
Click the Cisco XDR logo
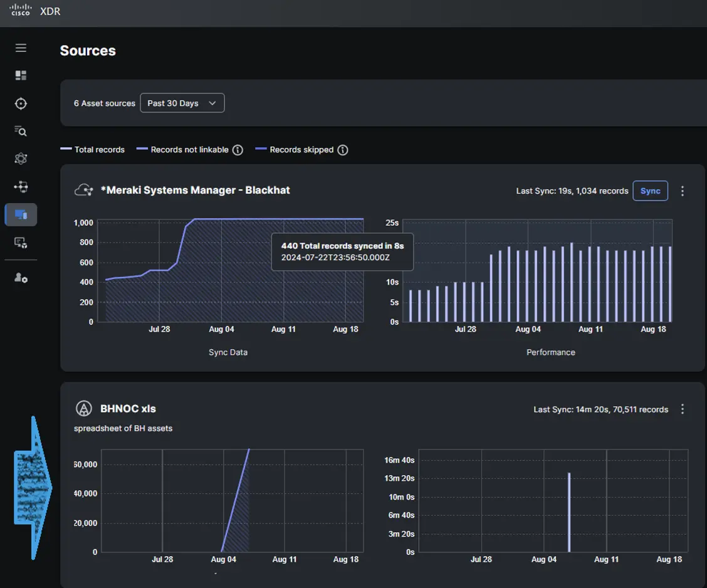[34, 11]
